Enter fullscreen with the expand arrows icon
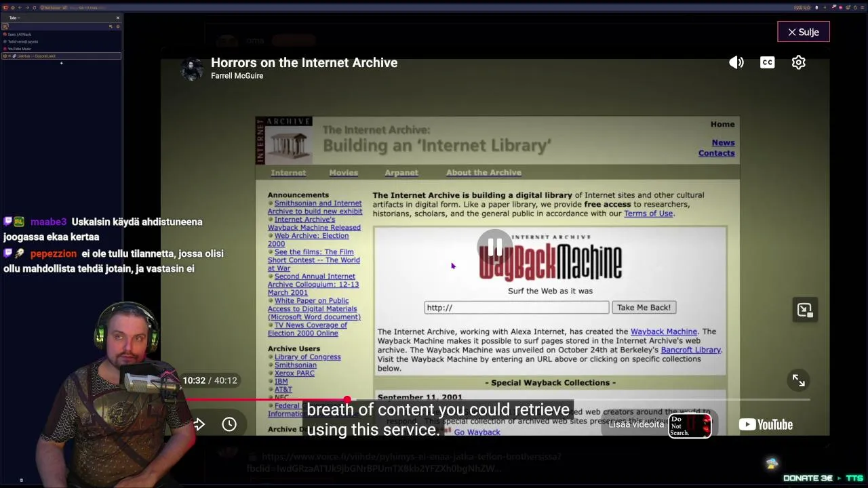 798,381
